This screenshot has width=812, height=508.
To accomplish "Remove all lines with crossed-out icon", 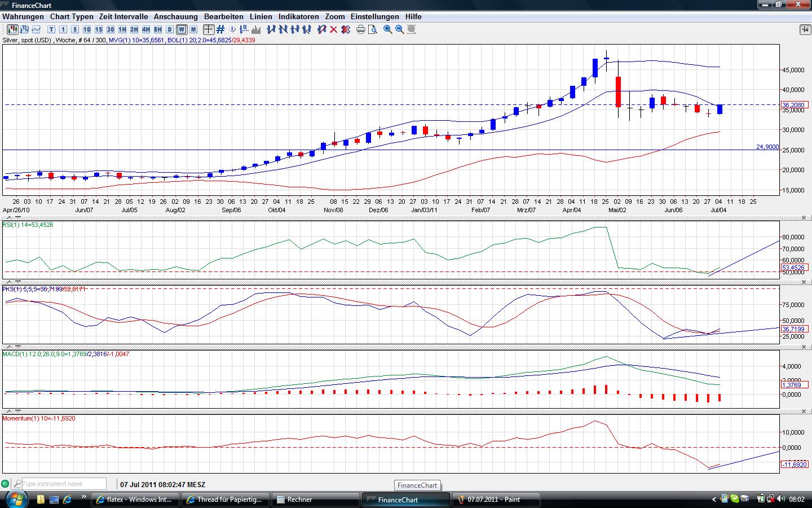I will pyautogui.click(x=346, y=29).
